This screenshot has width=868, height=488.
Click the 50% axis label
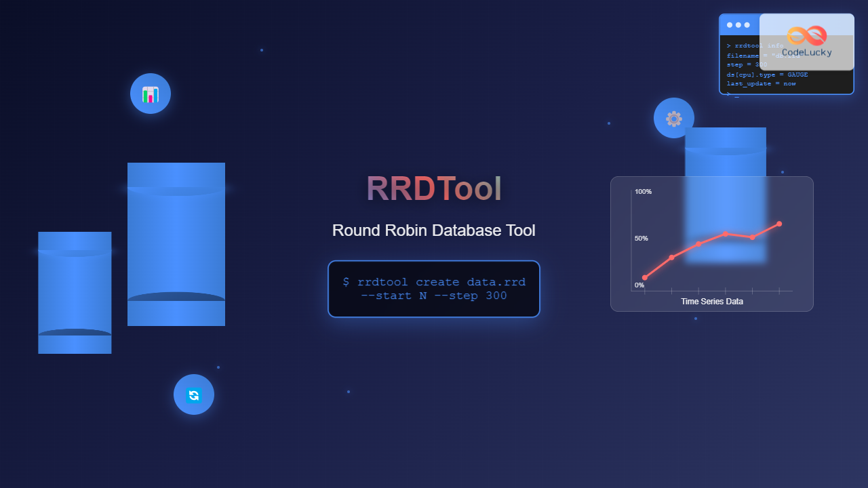point(641,239)
